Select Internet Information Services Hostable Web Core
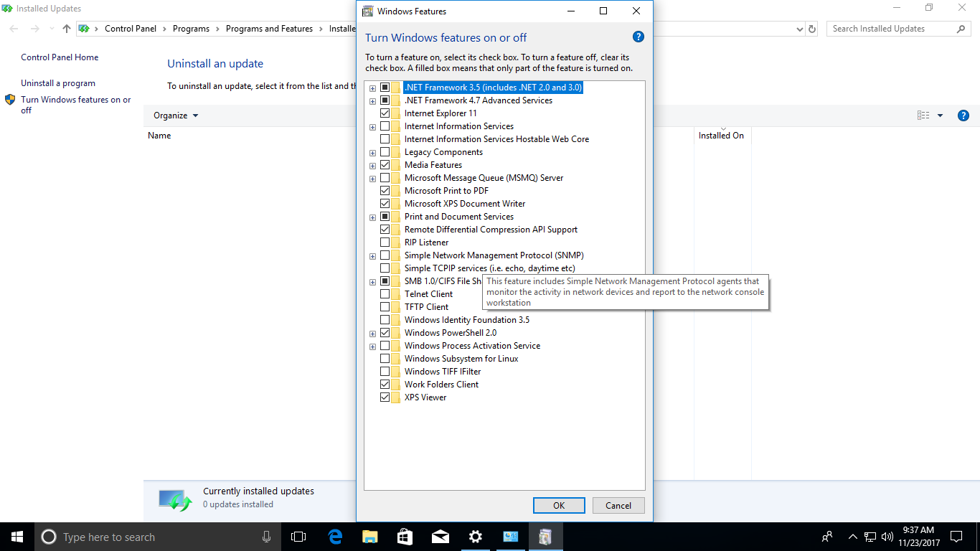The image size is (980, 551). point(496,139)
